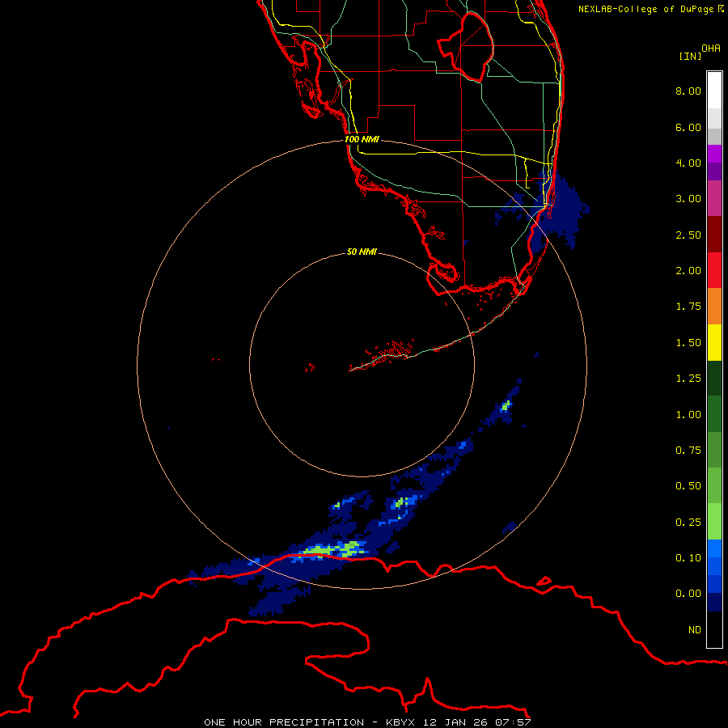This screenshot has height=728, width=728.
Task: Click the [IN] units label
Action: [x=690, y=56]
